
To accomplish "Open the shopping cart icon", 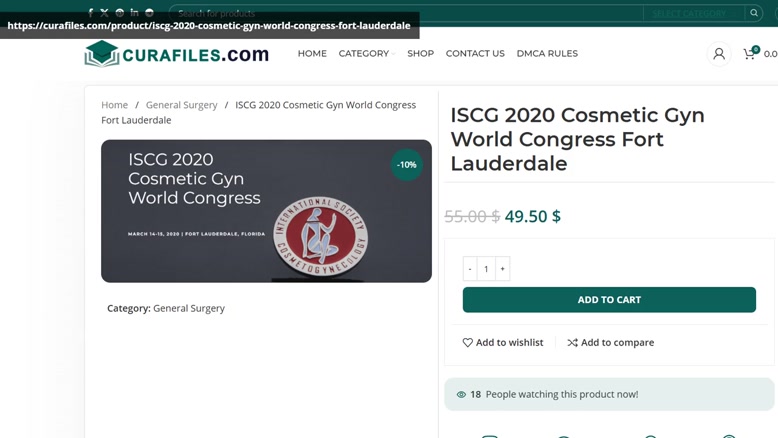I will 749,54.
